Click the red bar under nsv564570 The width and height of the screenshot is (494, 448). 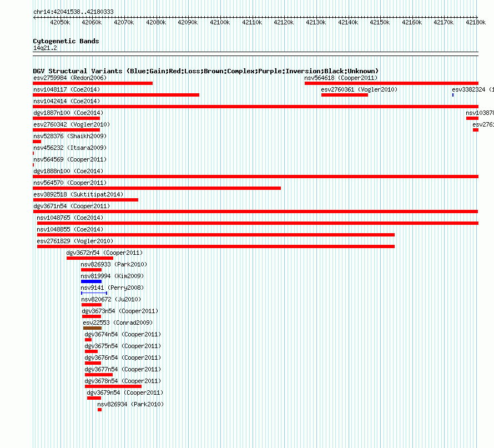[x=157, y=188]
